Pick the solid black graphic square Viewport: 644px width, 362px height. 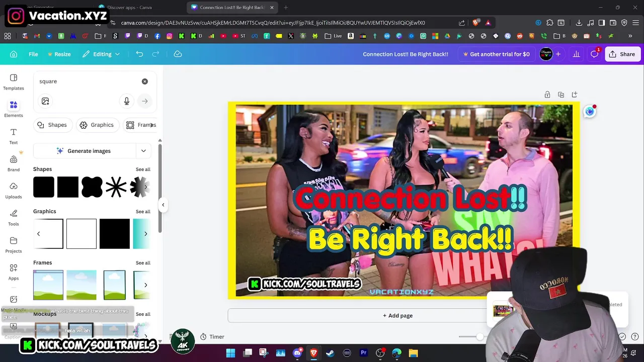click(x=115, y=234)
